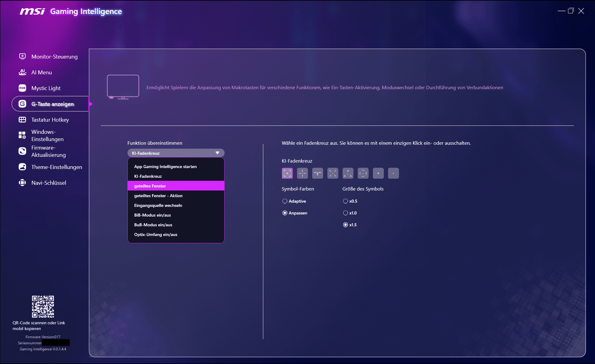Open Theme-Einstellungen in the sidebar
The width and height of the screenshot is (595, 364).
[56, 167]
